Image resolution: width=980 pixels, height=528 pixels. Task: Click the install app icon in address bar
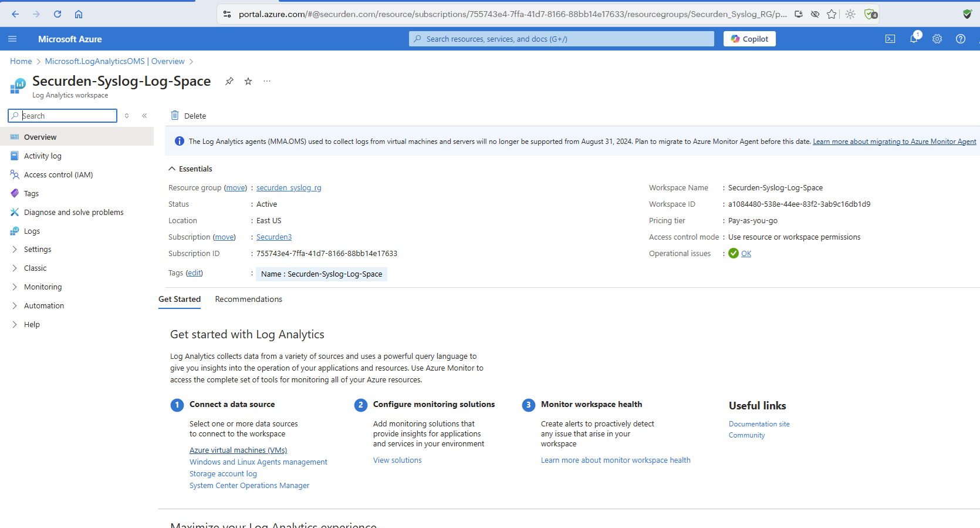tap(799, 14)
